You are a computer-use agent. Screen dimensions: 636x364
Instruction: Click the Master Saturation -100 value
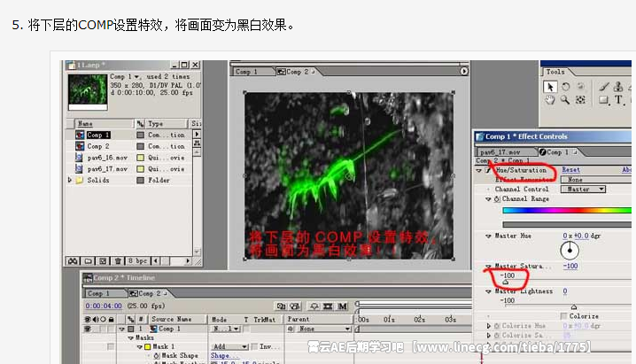[570, 267]
